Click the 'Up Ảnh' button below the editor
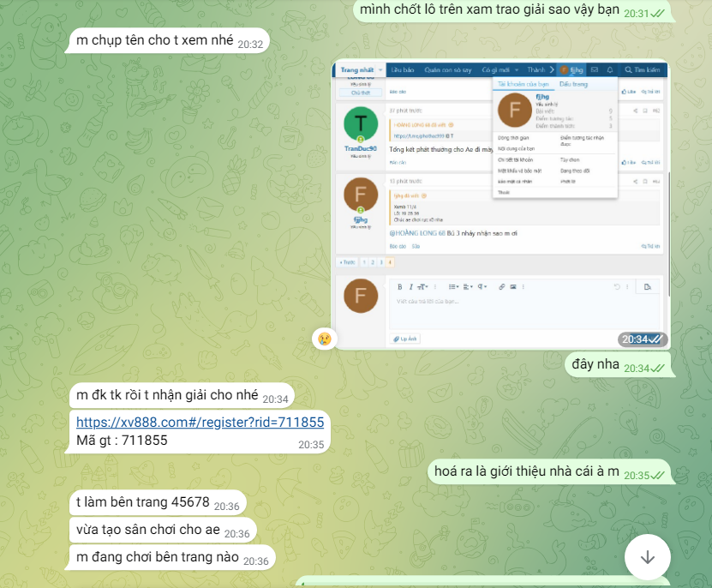712x588 pixels. [x=406, y=339]
